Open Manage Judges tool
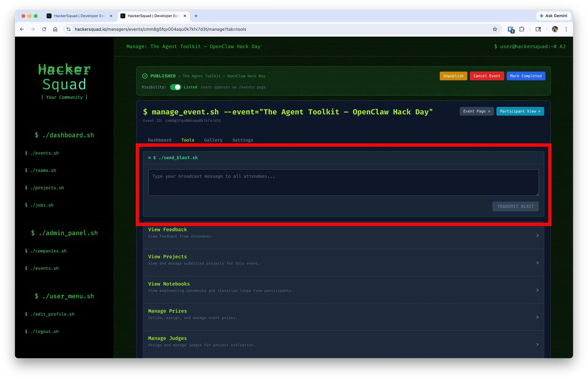Viewport: 588px width, 379px height. (343, 344)
